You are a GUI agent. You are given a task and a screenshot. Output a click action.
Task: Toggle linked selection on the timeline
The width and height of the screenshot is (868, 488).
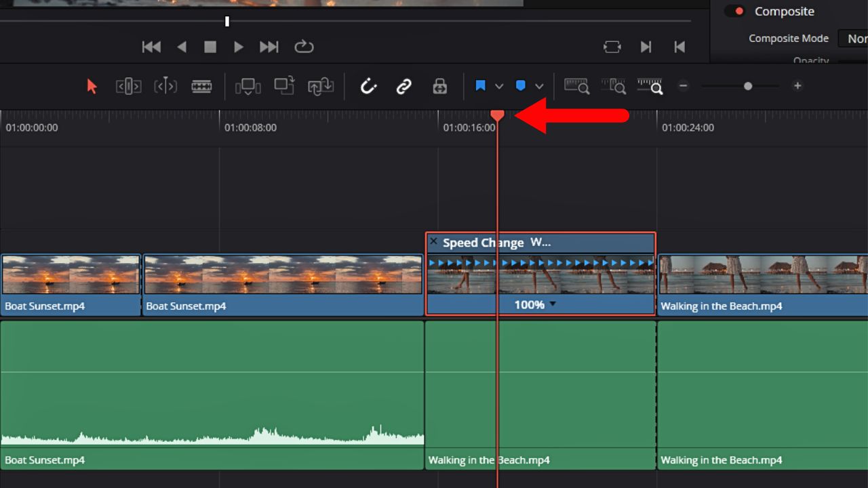(x=403, y=86)
